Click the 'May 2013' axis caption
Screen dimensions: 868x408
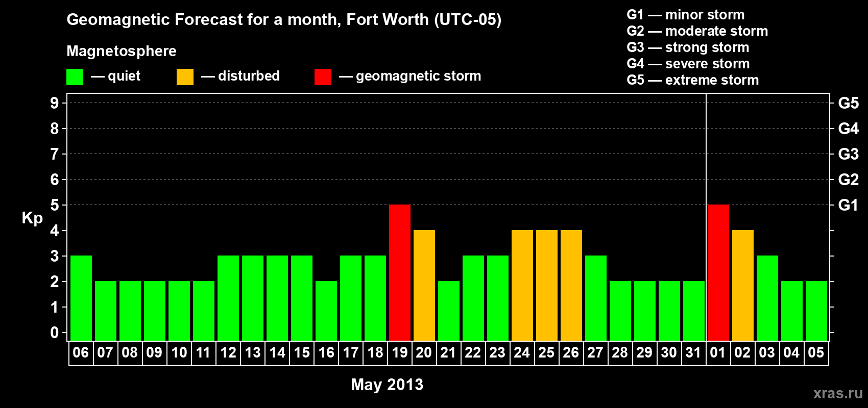point(387,385)
